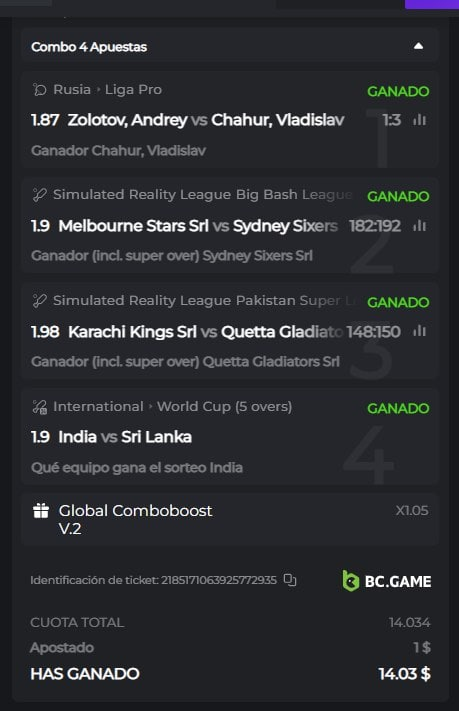The height and width of the screenshot is (711, 459).
Task: Open Karachi Kings Srl vs Quetta Gladiators match
Action: tap(205, 331)
